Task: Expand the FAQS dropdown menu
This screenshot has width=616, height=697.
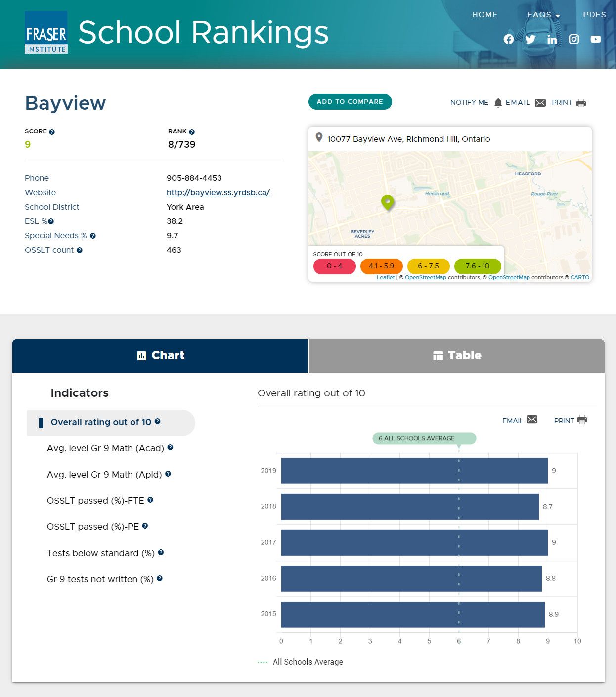Action: [543, 15]
